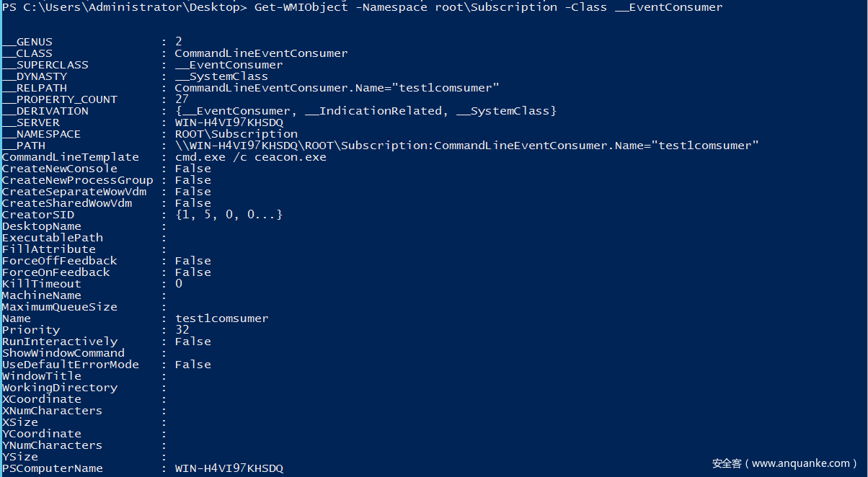Click the RunInteractively property name
Screen dimensions: 868x477
pyautogui.click(x=59, y=342)
